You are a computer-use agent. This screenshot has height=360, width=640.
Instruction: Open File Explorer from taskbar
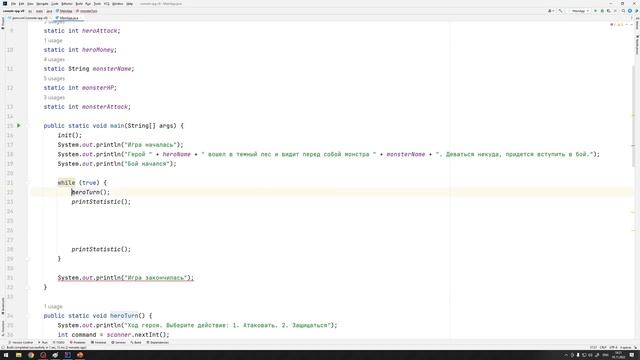[x=18, y=355]
